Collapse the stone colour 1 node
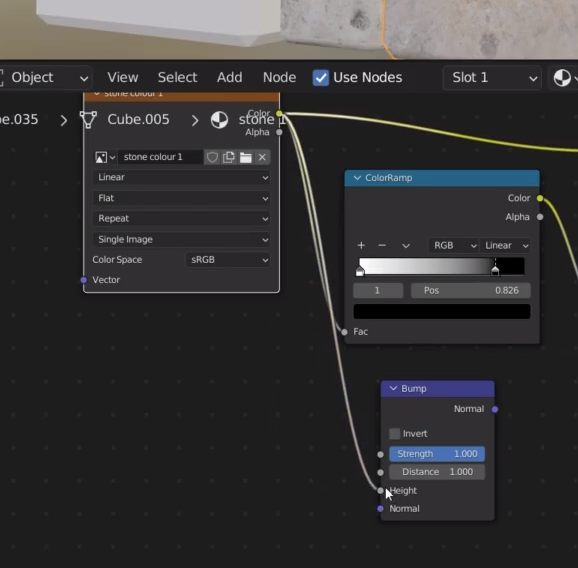Screen dimensions: 578x568 (97, 94)
